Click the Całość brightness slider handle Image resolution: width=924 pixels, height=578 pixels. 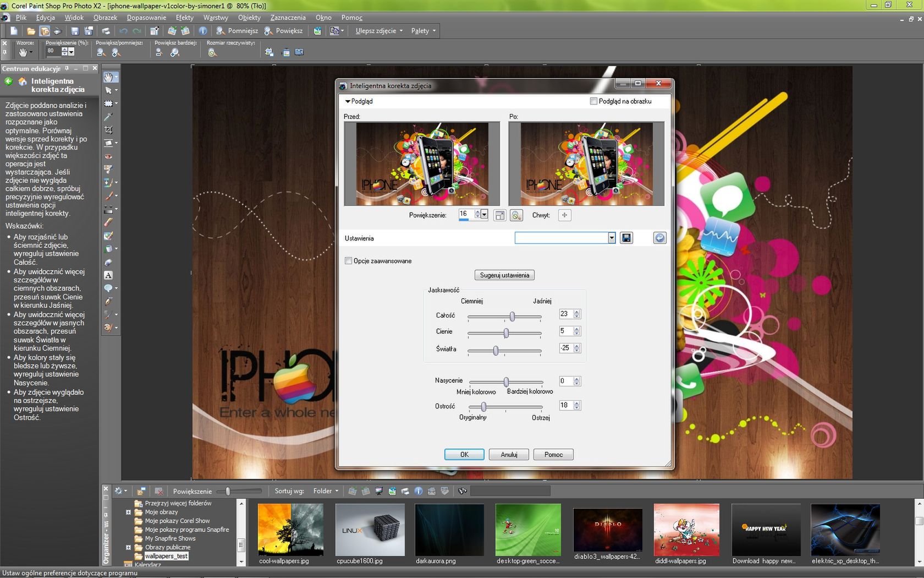(512, 317)
